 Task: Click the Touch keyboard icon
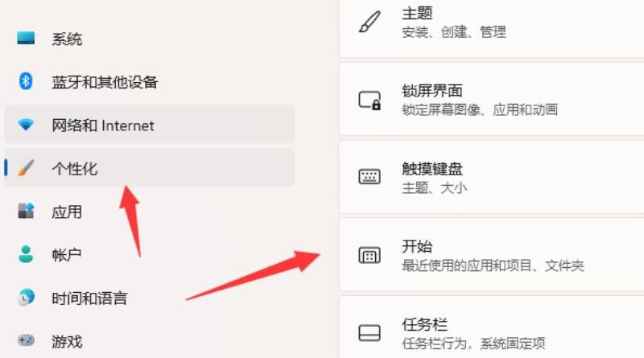[x=369, y=177]
